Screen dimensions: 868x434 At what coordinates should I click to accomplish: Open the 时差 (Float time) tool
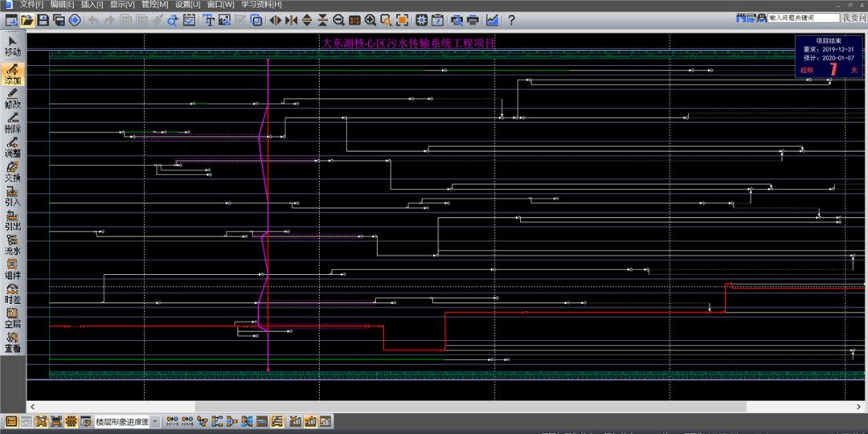13,293
